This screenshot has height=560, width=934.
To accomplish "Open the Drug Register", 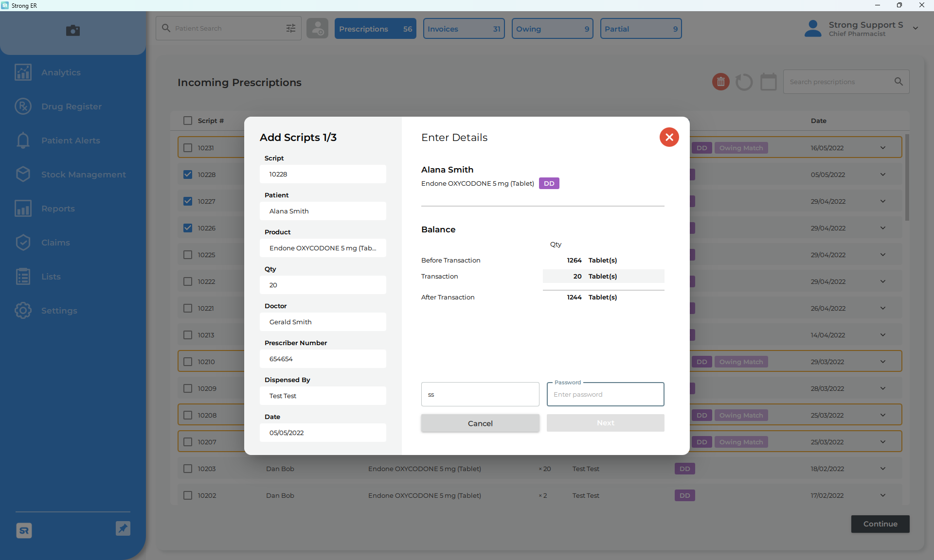I will pyautogui.click(x=71, y=106).
